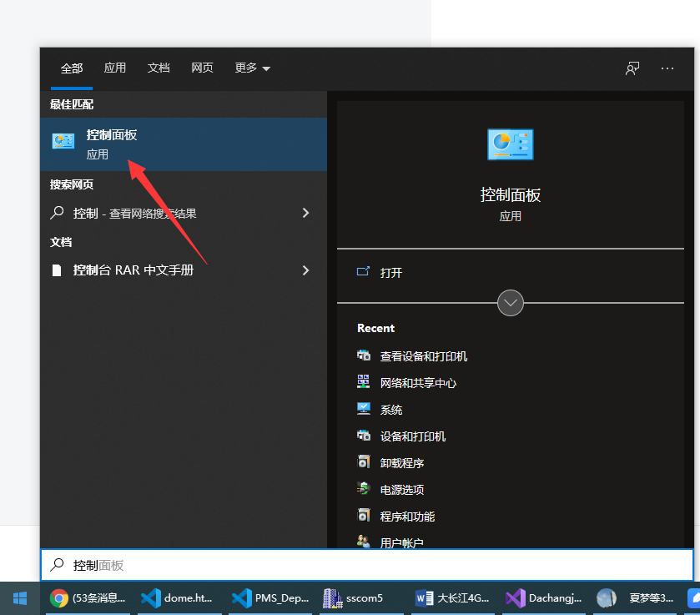
Task: Open Visual Studio taskbar item Dachangj...
Action: [544, 598]
